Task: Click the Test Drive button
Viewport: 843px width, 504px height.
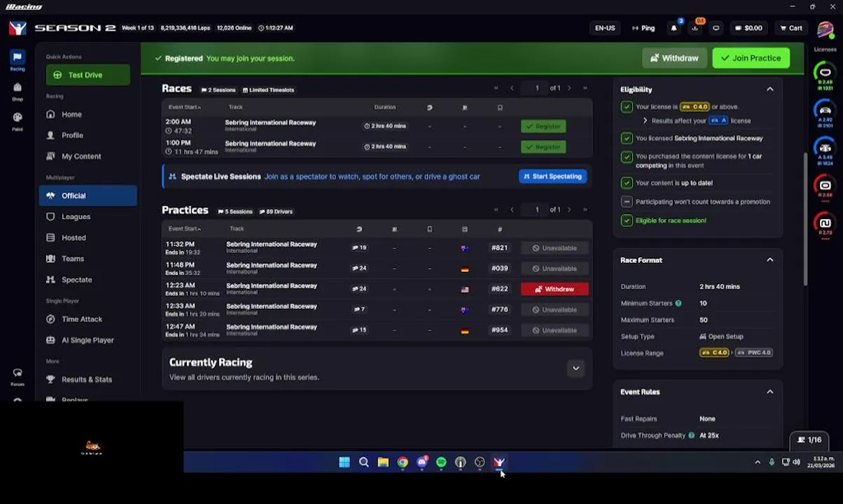Action: pyautogui.click(x=88, y=75)
